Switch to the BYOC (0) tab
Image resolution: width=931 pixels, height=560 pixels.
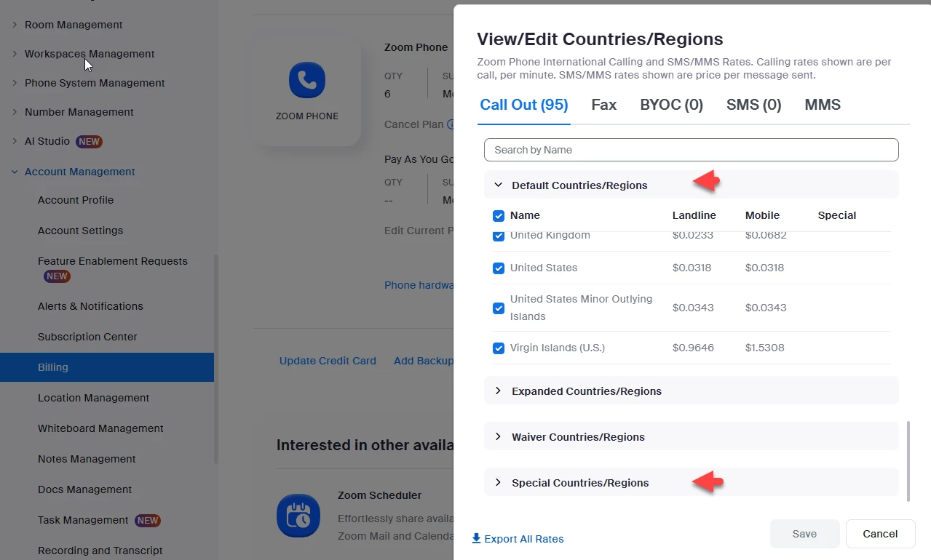point(672,105)
